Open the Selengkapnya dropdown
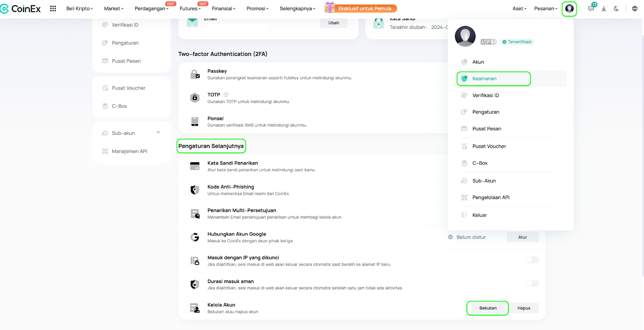This screenshot has height=330, width=644. (x=297, y=8)
